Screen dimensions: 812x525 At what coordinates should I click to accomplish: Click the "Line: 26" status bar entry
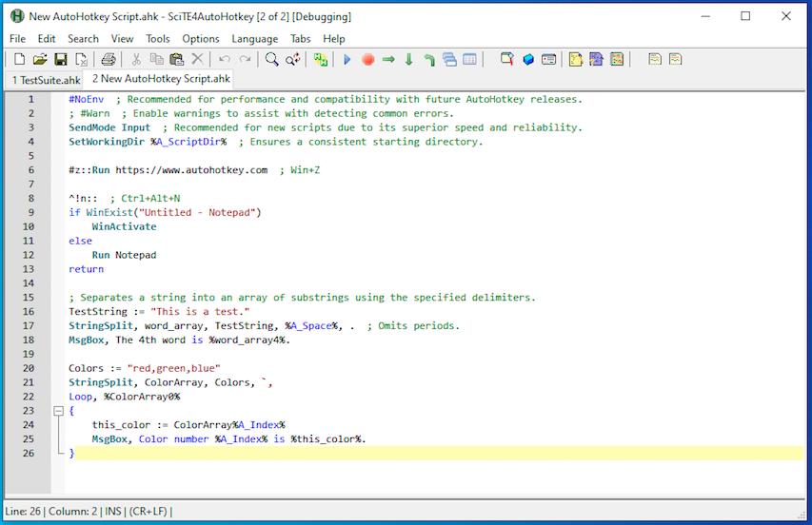[x=23, y=512]
